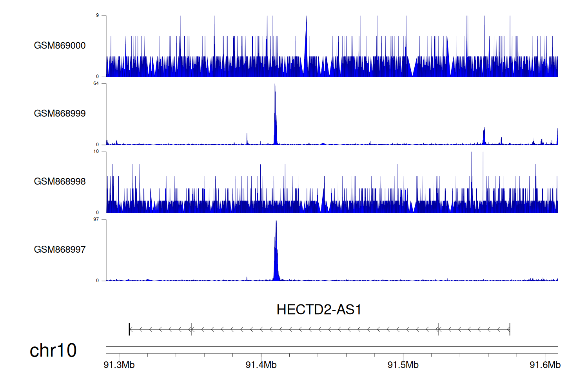Click the right end bar of HECTD2-AS1 gene
Viewport: 588px width, 384px height.
pos(510,330)
